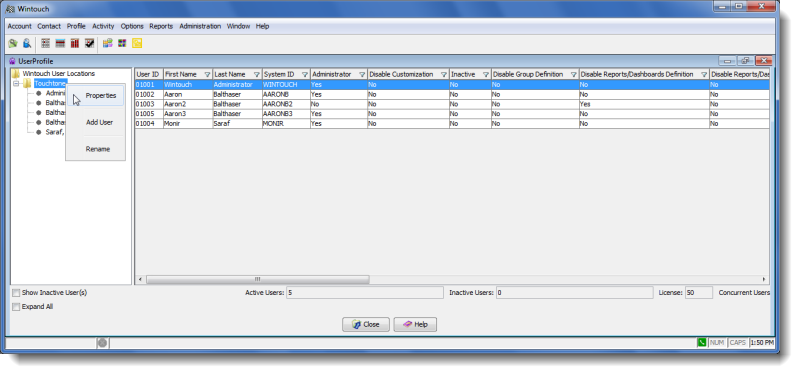Open the checkmark task list toolbar icon

[90, 44]
